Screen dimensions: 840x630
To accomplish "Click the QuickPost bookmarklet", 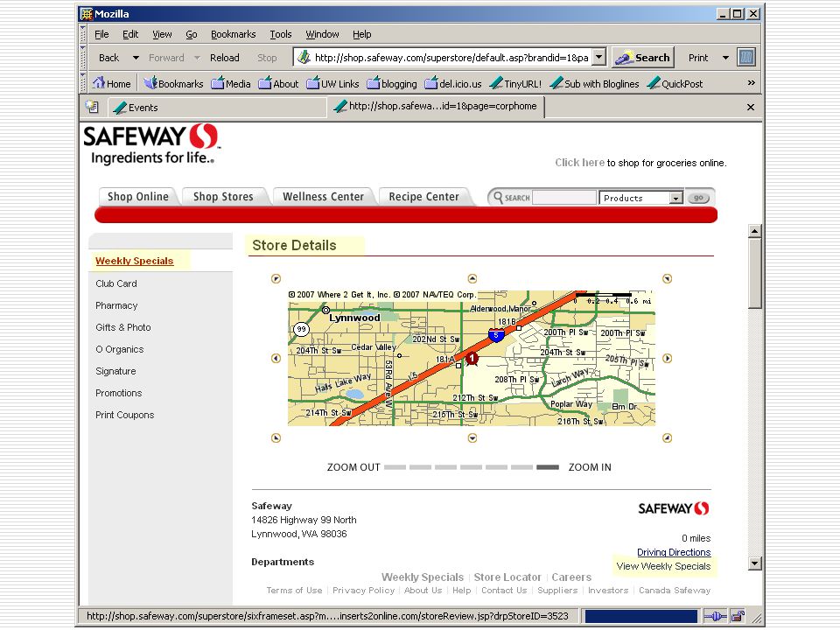I will (x=675, y=84).
